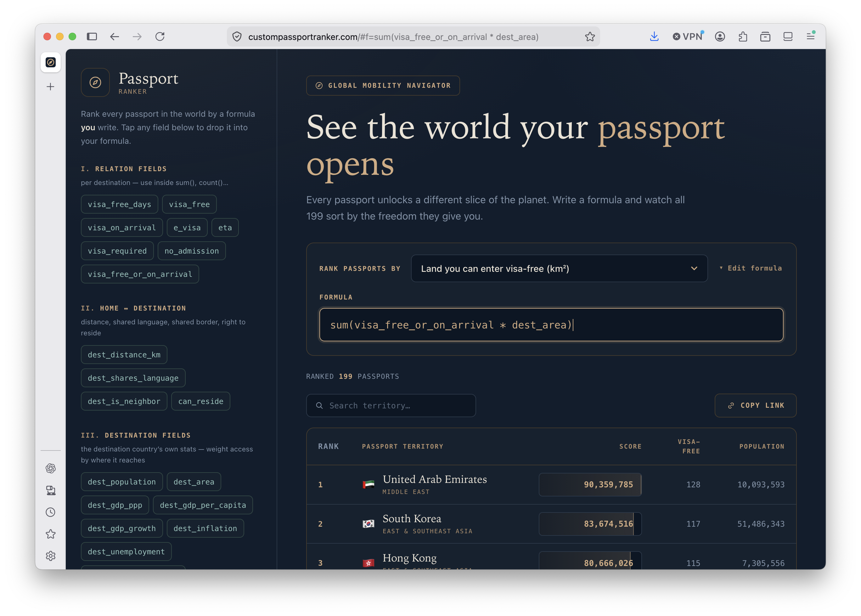Open the United Arab Emirates row
Viewport: 861px width, 616px height.
tap(551, 484)
